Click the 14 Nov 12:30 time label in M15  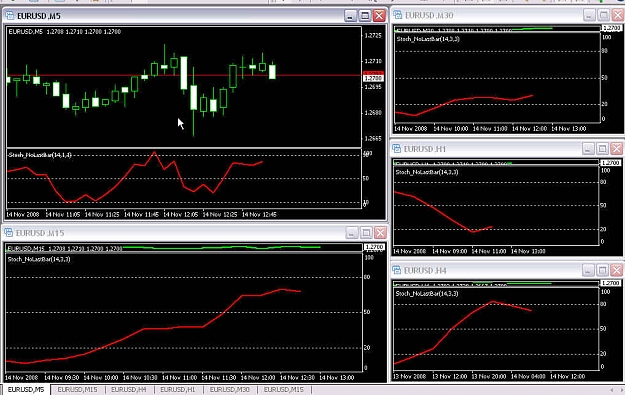coord(297,377)
